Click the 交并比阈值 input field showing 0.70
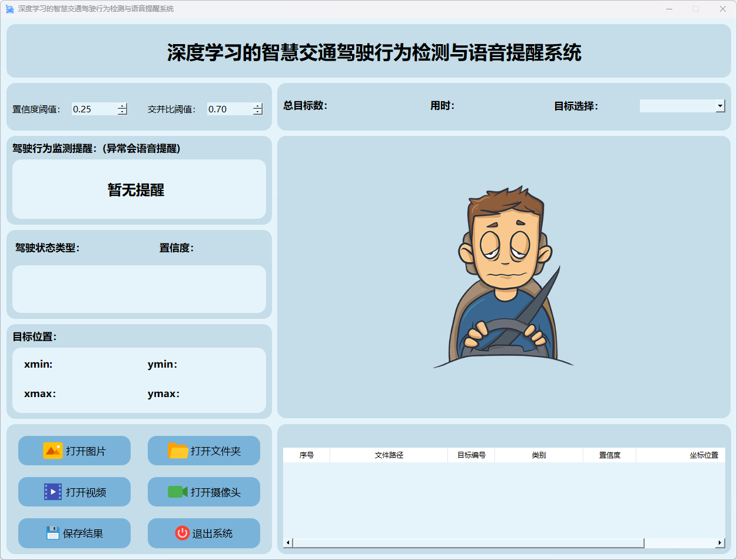Viewport: 737px width, 560px height. [230, 109]
